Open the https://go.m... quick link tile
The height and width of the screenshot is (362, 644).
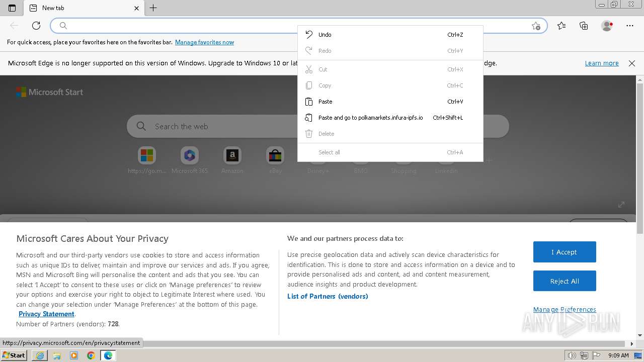[x=147, y=161]
